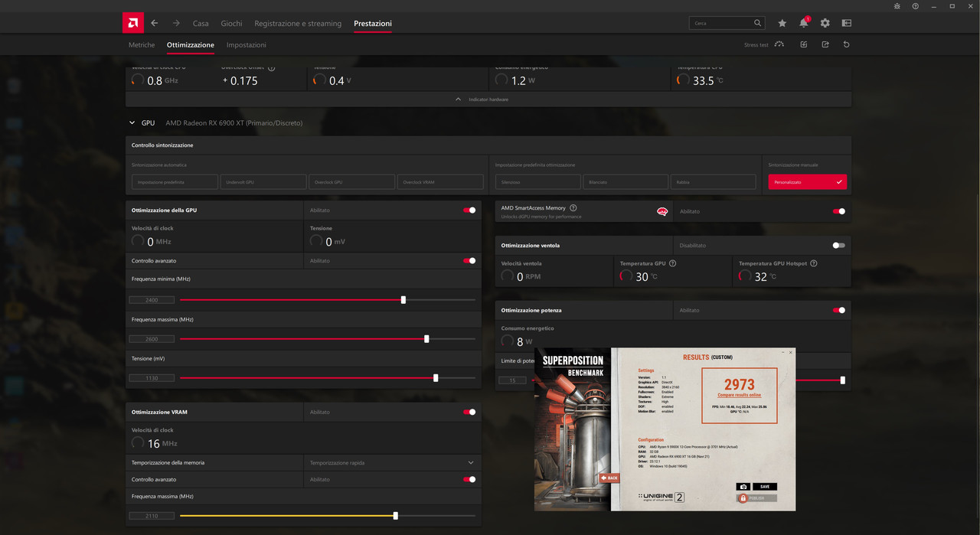
Task: Select Undervolt GPU preset
Action: pyautogui.click(x=263, y=182)
